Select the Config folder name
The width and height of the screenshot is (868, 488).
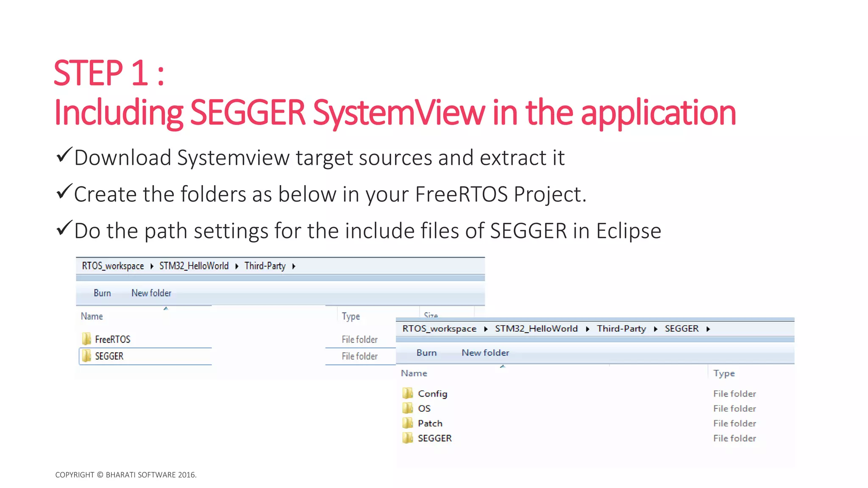tap(432, 394)
